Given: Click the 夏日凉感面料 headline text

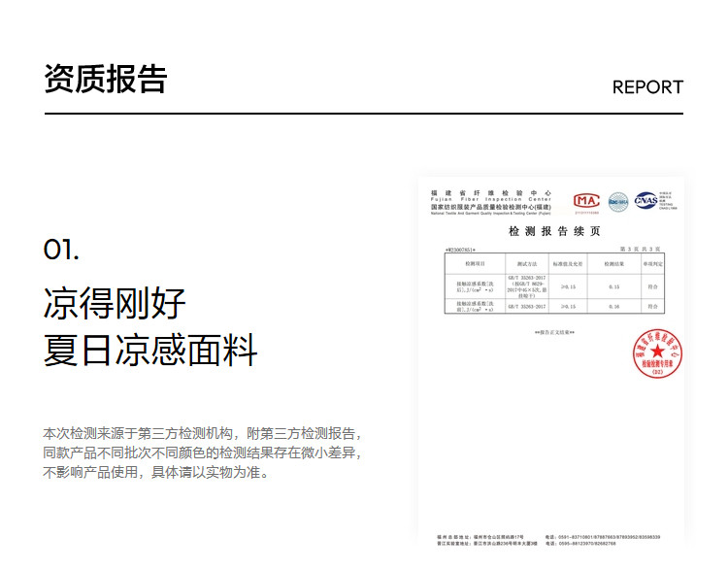Looking at the screenshot, I should [150, 350].
